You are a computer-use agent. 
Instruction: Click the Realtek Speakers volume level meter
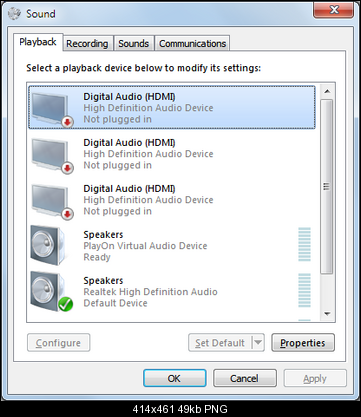[x=304, y=290]
